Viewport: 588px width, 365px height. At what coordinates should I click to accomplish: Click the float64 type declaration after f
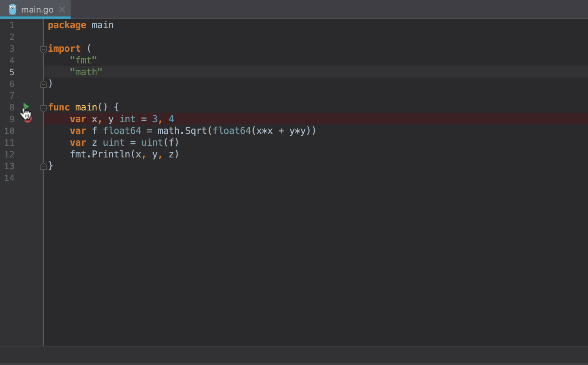[x=122, y=131]
